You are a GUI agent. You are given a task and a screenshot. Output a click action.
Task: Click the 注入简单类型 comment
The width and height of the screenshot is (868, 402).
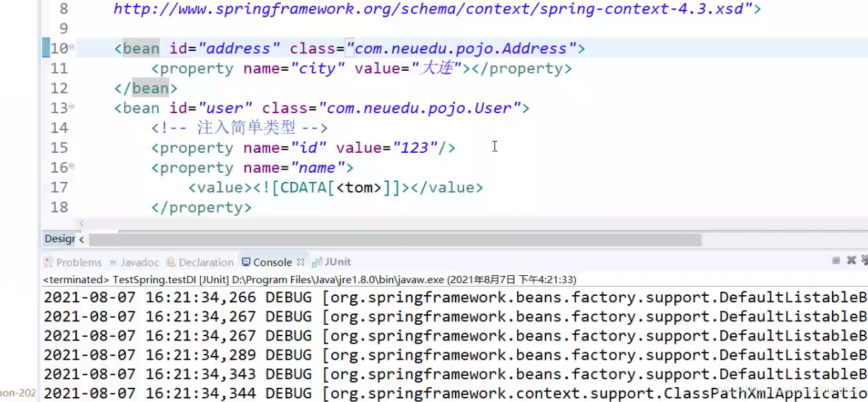[239, 128]
